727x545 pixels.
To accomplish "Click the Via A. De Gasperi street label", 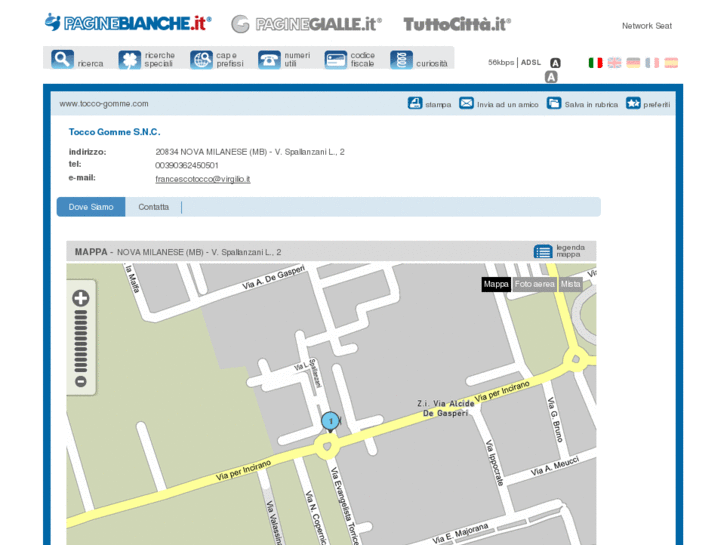I will [274, 277].
